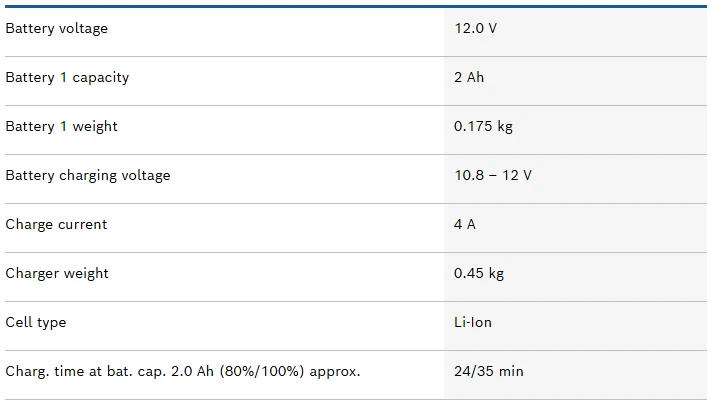Click the Battery charging voltage label
The image size is (711, 404).
(x=88, y=175)
